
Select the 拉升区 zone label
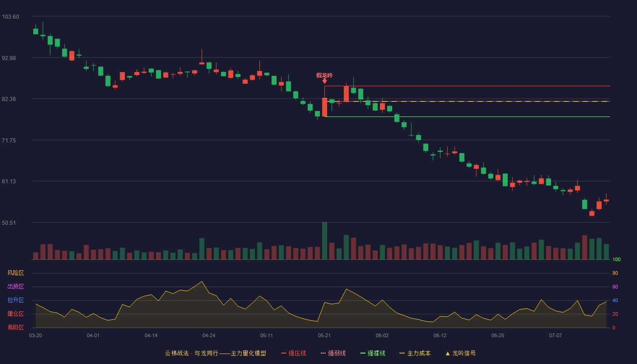tap(15, 300)
